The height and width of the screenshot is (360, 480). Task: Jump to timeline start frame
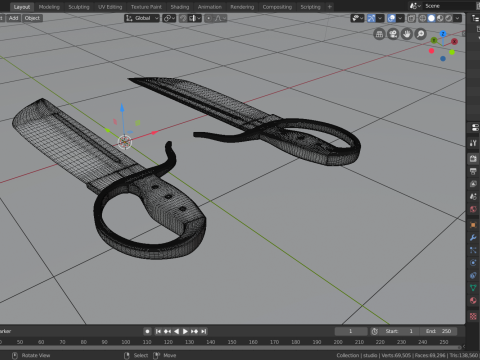pos(158,331)
